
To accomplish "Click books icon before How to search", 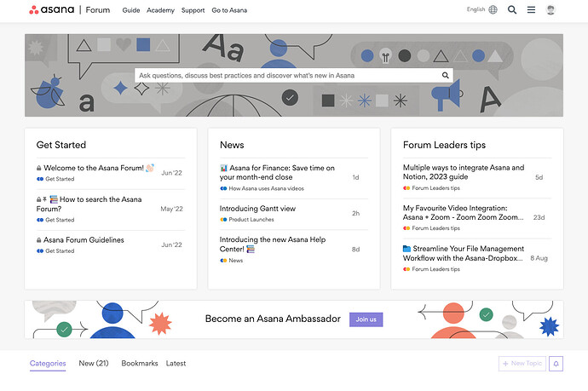I will pyautogui.click(x=54, y=199).
